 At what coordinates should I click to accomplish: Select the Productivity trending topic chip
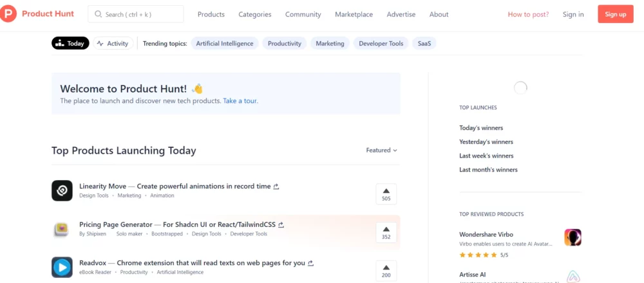285,43
